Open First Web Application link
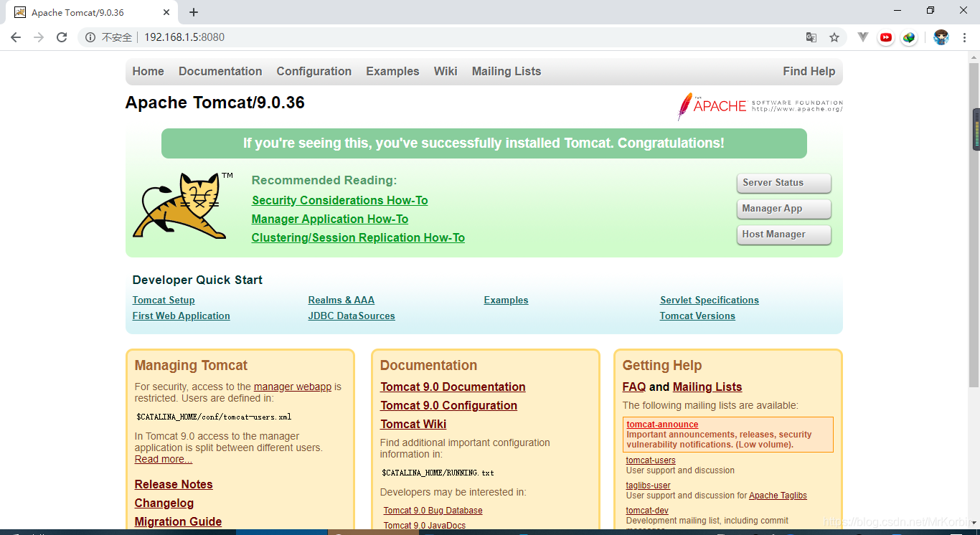Screen dimensions: 980x535 point(182,316)
